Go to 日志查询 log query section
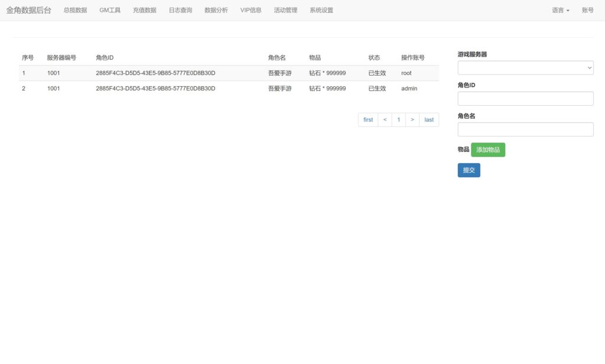The height and width of the screenshot is (364, 605). [180, 9]
